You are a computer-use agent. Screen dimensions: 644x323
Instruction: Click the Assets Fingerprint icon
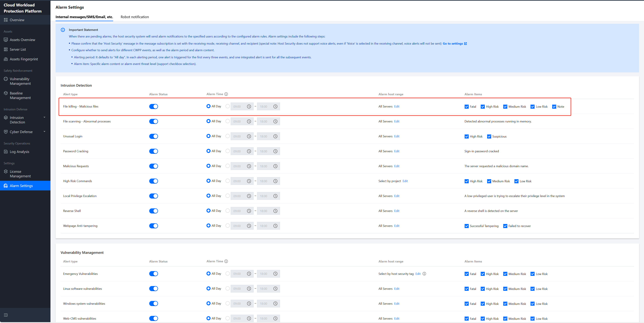coord(6,59)
